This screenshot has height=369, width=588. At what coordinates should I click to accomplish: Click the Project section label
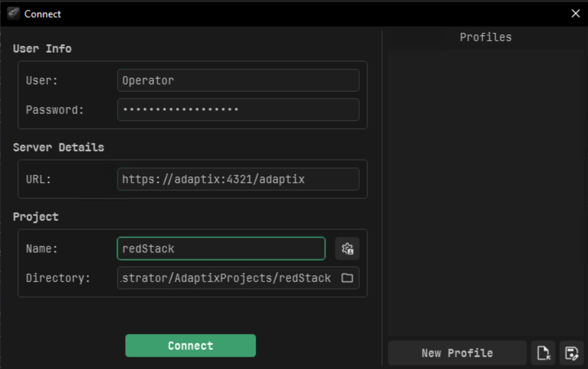point(35,217)
